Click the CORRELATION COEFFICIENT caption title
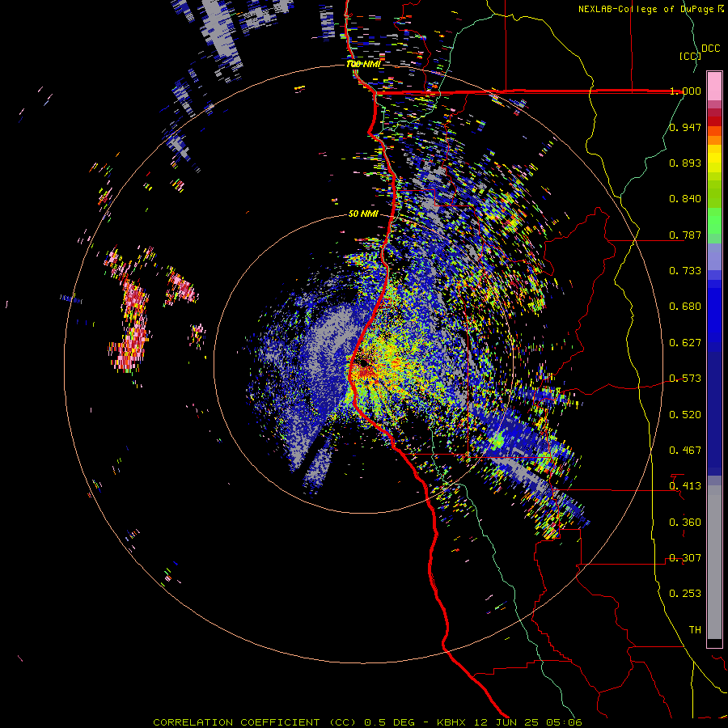 click(237, 722)
